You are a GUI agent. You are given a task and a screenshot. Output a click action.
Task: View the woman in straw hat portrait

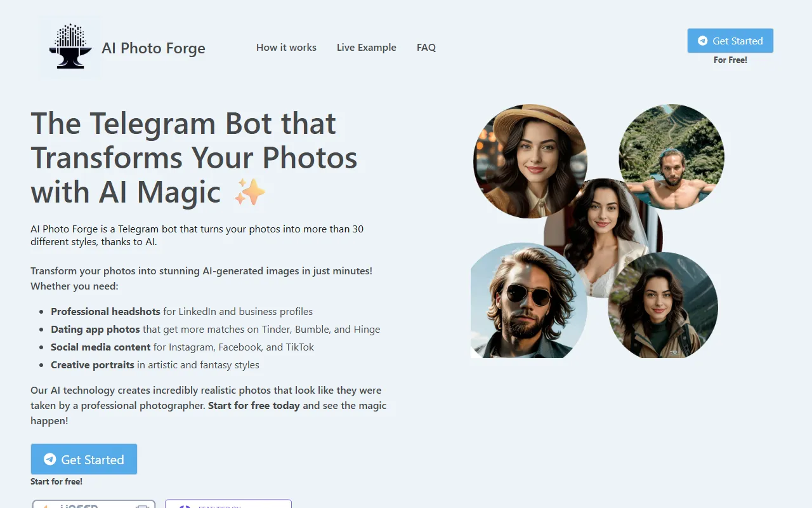[x=530, y=161]
